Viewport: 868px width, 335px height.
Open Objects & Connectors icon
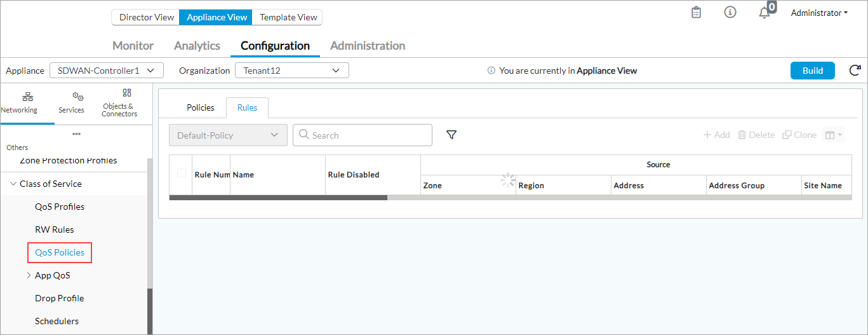126,93
